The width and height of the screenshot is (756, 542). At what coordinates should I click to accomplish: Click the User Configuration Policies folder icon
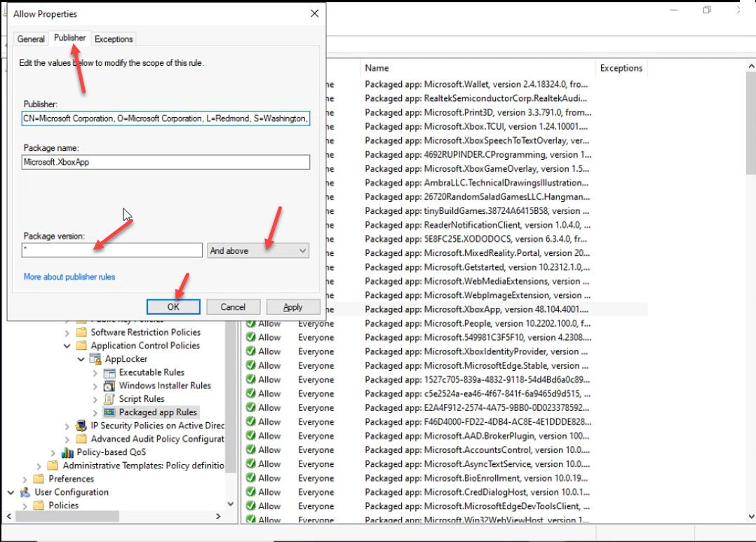pos(39,506)
